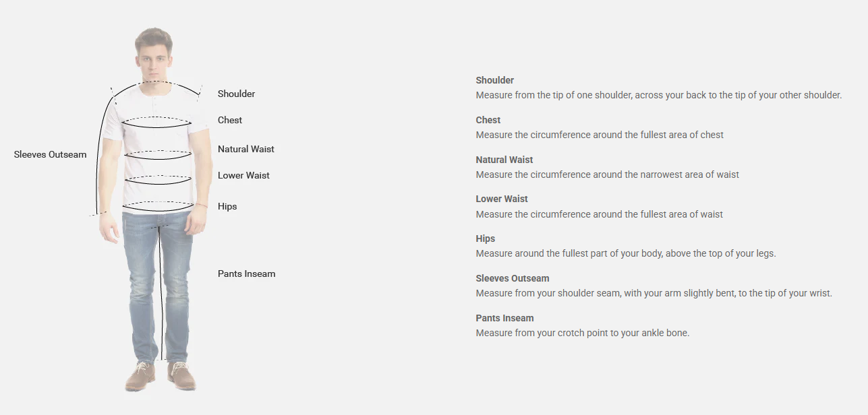Click the Lower Waist description heading
Image resolution: width=868 pixels, height=415 pixels.
(x=502, y=199)
